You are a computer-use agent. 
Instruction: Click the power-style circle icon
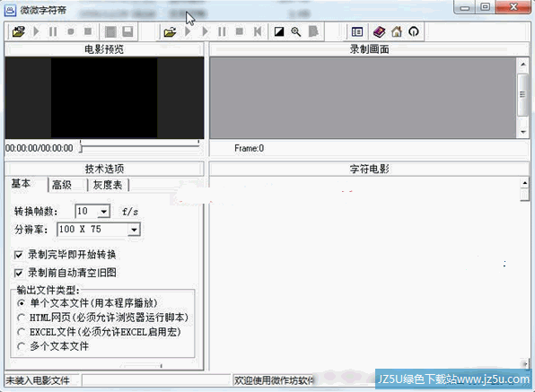tap(414, 31)
